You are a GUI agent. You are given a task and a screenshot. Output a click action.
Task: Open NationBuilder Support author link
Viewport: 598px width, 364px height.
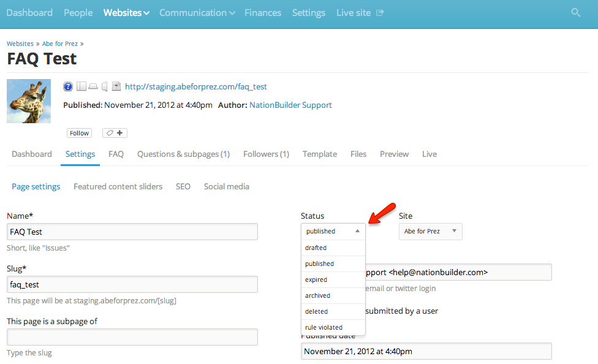[x=290, y=105]
